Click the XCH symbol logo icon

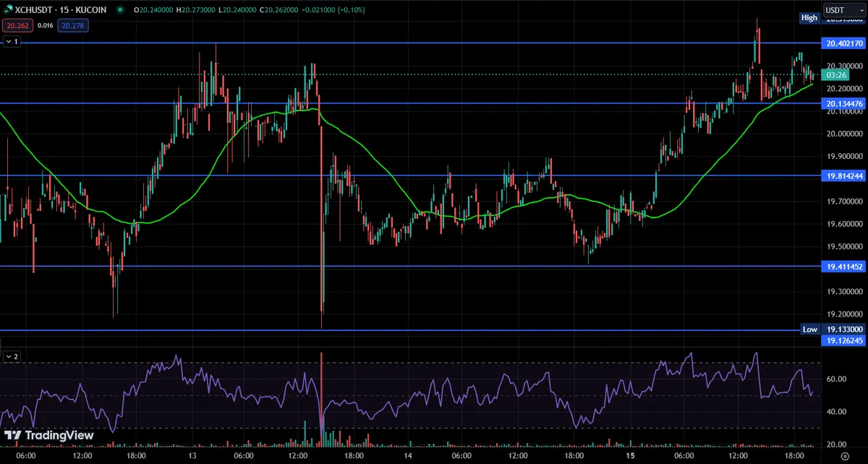(x=7, y=10)
